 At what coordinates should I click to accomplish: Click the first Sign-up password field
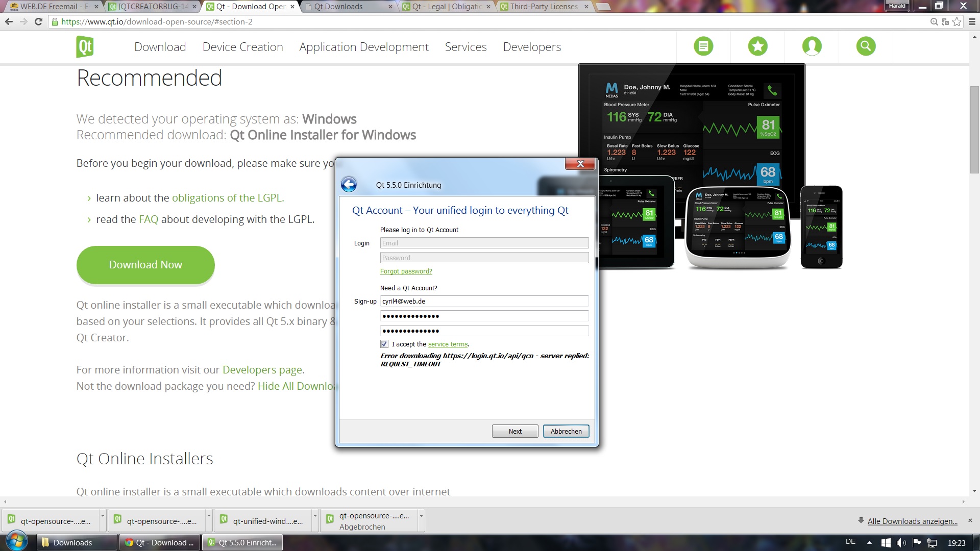tap(484, 316)
